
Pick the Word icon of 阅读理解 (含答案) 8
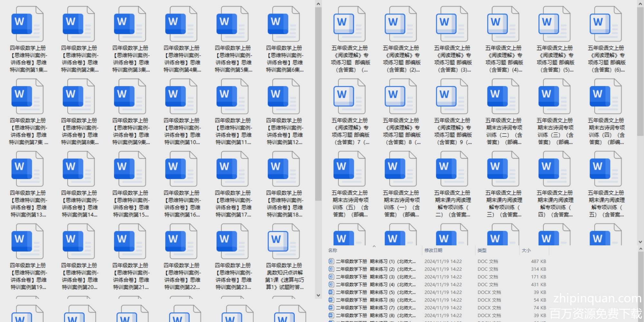(401, 97)
